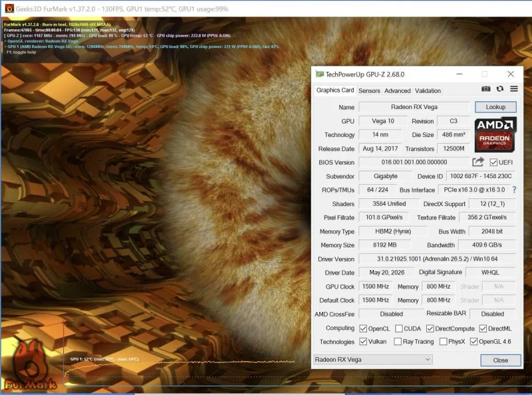The width and height of the screenshot is (532, 395).
Task: Switch to the Sensors tab
Action: pos(369,90)
